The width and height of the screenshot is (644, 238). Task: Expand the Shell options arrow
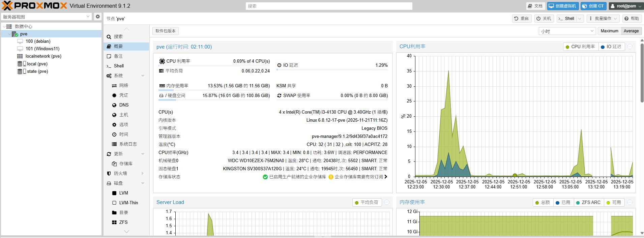(x=580, y=19)
